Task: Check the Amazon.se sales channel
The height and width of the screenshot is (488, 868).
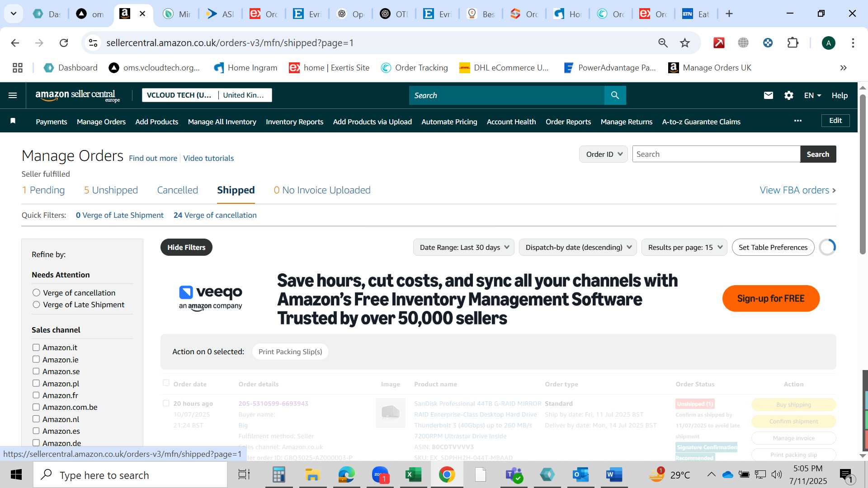Action: pos(36,371)
